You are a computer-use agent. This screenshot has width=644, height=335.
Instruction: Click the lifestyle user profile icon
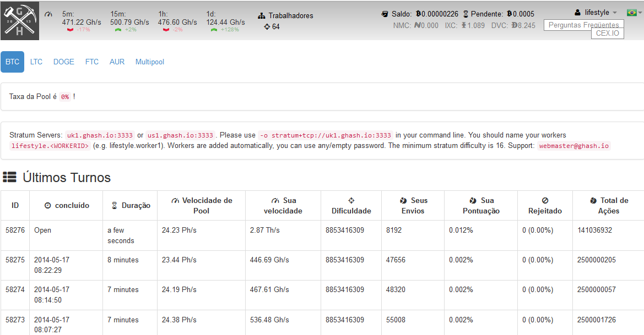pyautogui.click(x=577, y=12)
